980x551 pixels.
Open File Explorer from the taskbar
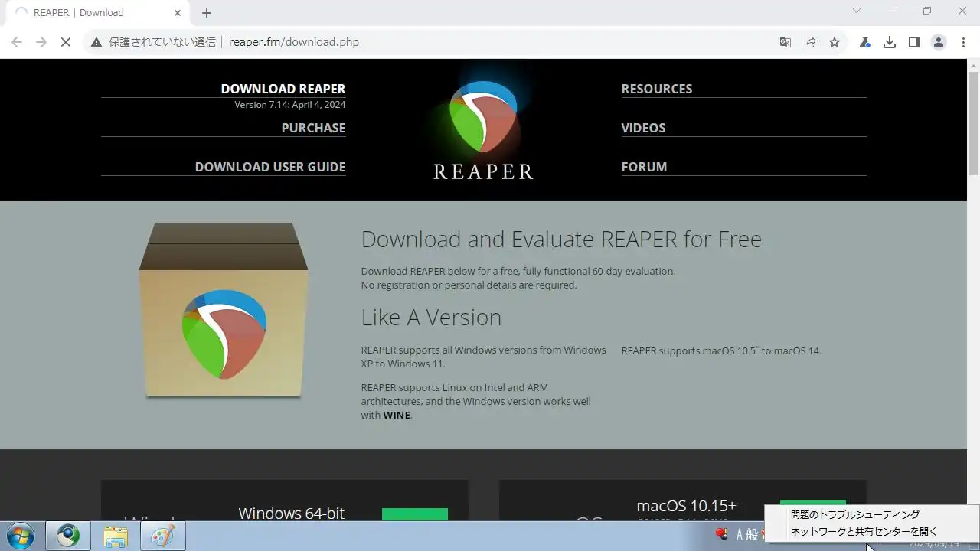coord(116,536)
